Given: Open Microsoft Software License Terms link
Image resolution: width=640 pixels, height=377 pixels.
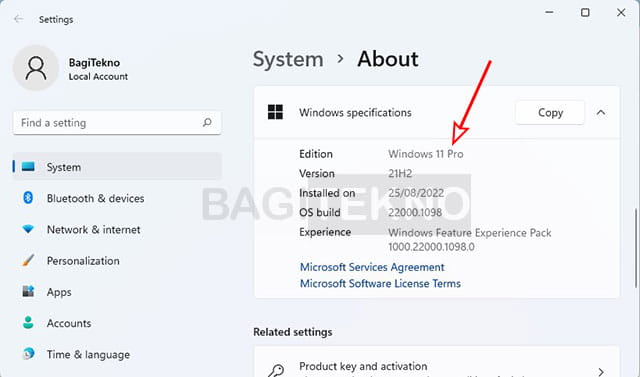Looking at the screenshot, I should tap(380, 284).
